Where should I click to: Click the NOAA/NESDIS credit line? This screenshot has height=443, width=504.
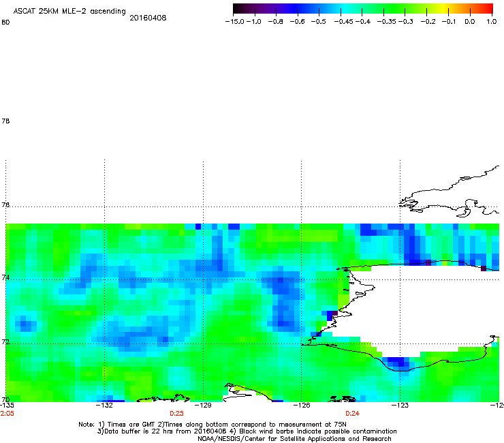pos(294,439)
